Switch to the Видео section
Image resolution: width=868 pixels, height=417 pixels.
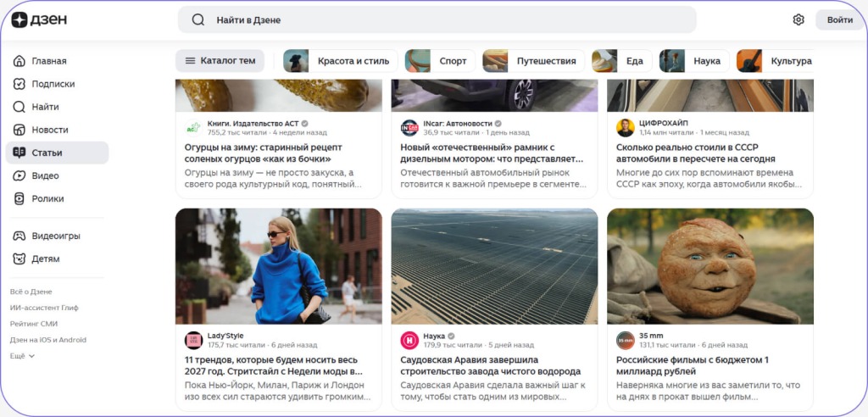click(x=57, y=175)
